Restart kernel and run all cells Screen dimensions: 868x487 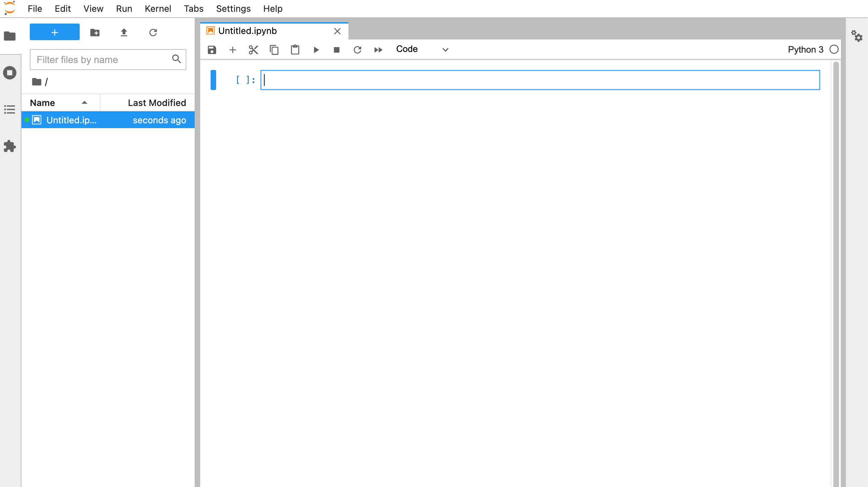pyautogui.click(x=378, y=50)
